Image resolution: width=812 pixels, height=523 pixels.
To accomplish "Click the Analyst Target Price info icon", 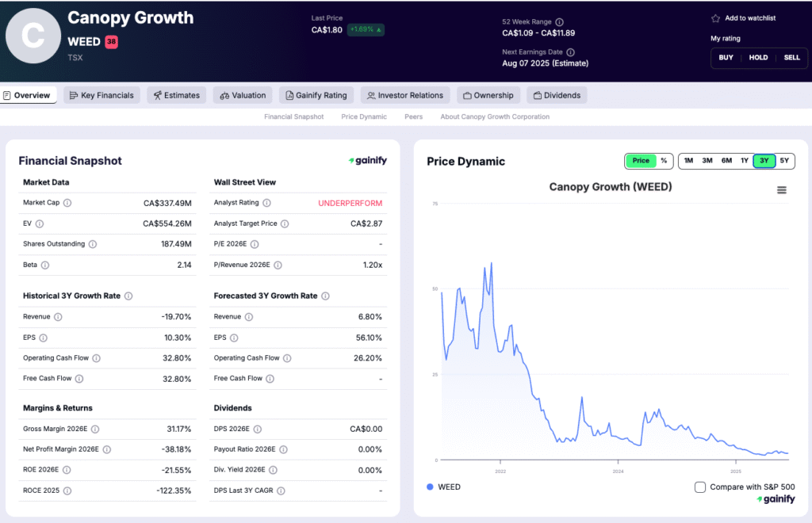I will (285, 224).
